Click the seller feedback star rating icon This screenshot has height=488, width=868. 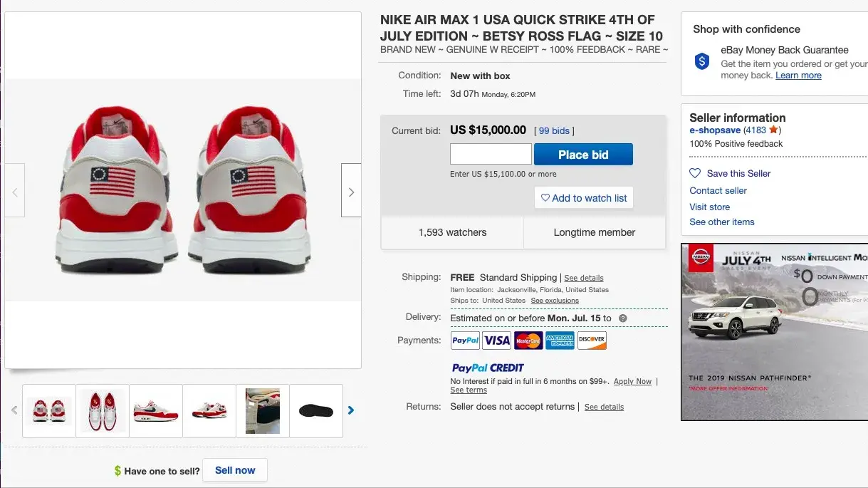click(x=775, y=130)
